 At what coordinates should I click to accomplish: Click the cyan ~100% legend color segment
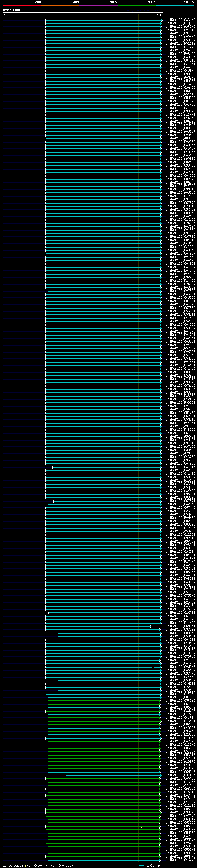175,6
